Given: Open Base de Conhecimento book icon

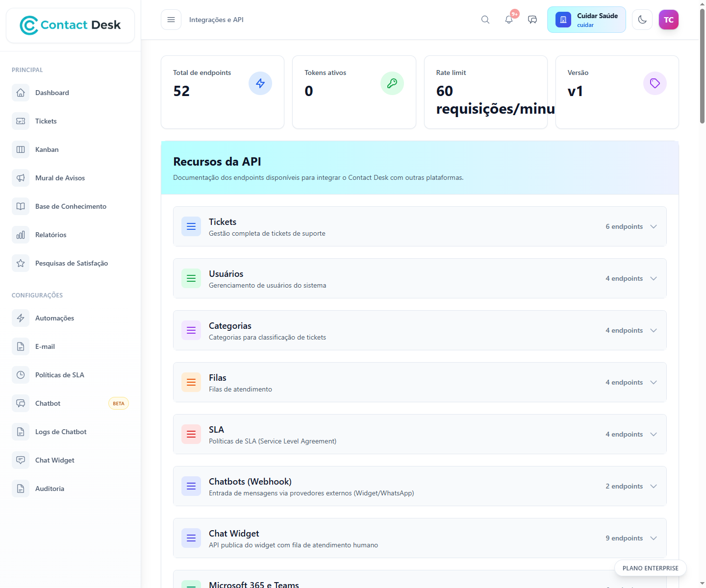Looking at the screenshot, I should tap(21, 206).
